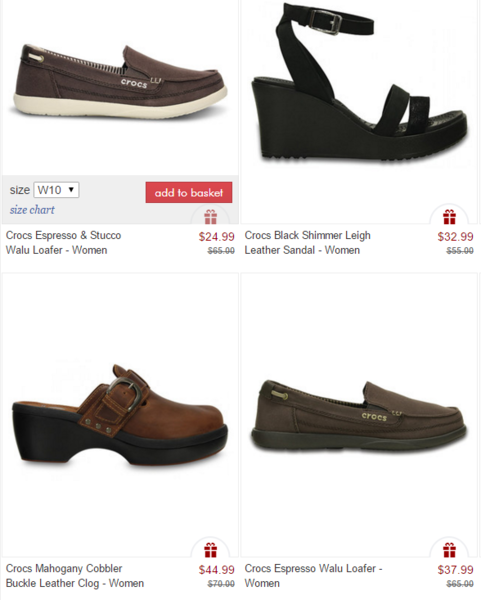Add the Walu Loafer to basket
481x600 pixels.
(189, 192)
